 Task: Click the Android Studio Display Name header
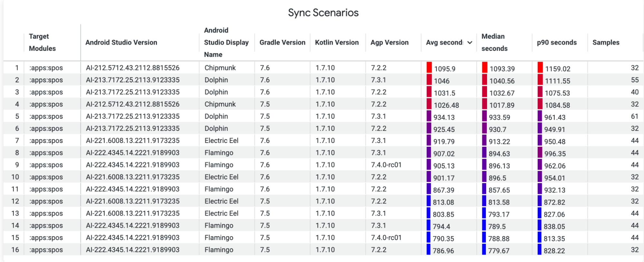(226, 42)
